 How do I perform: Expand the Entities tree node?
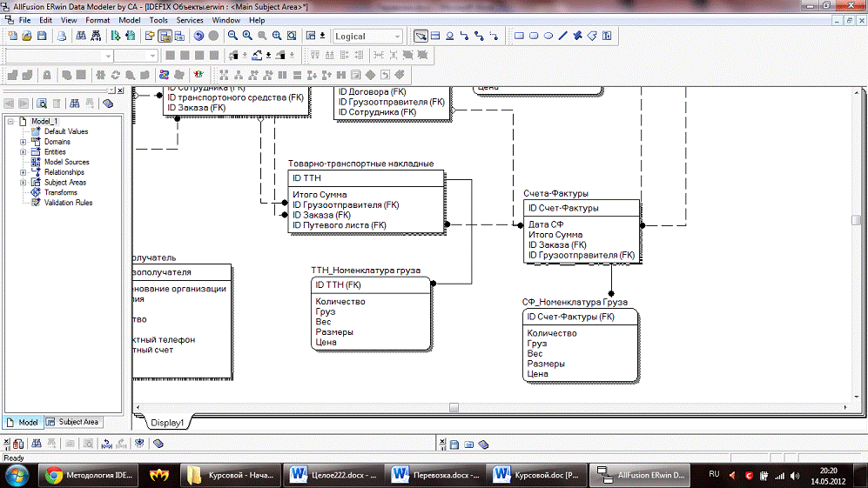click(24, 151)
